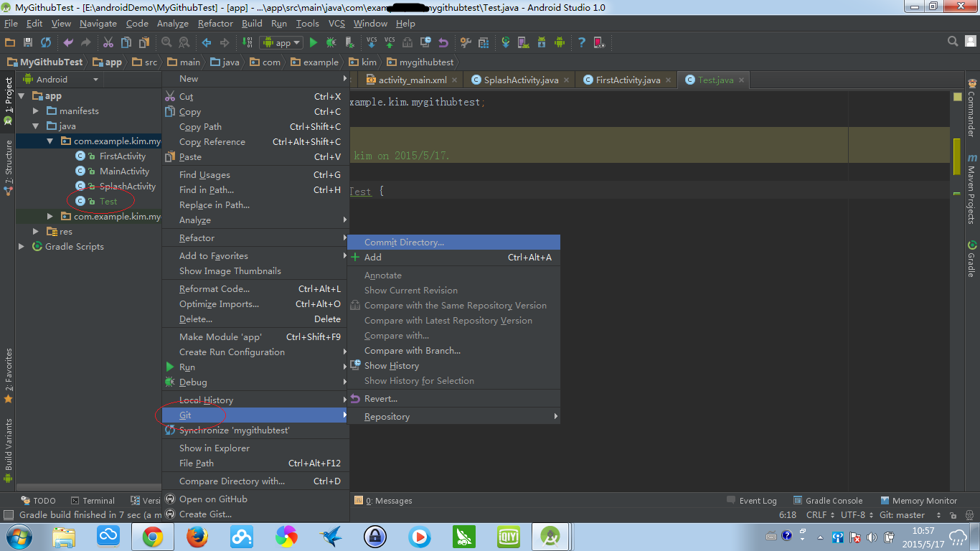Open the Android Device Monitor icon
Viewport: 980px width, 551px height.
click(559, 43)
